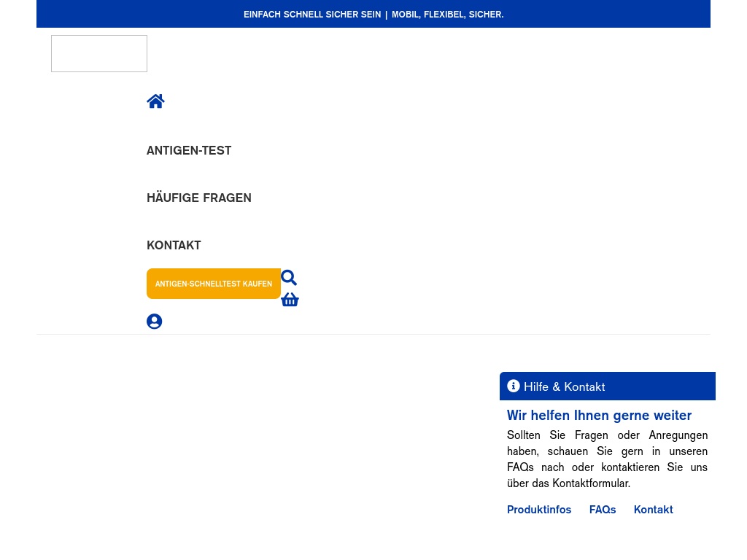Open the Produktinfos link

pos(539,510)
